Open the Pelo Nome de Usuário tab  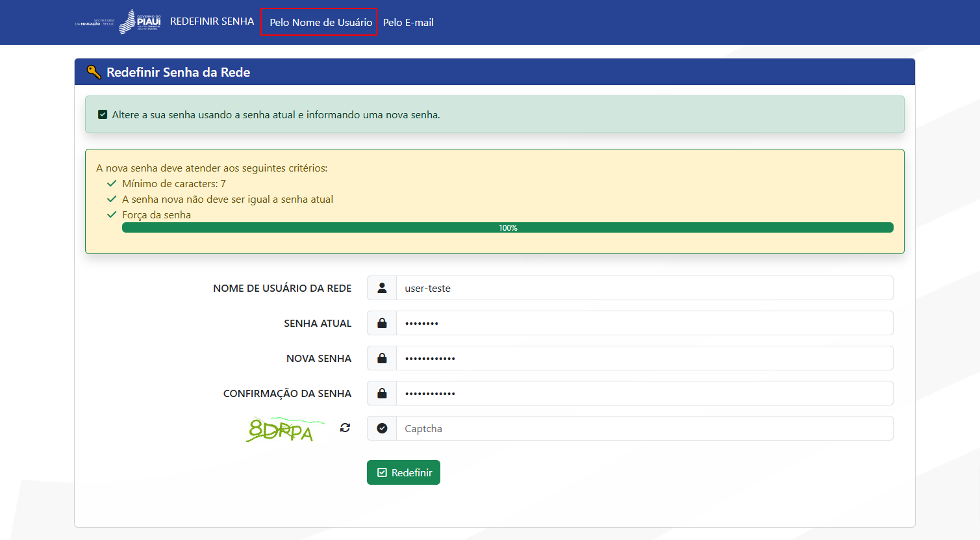320,22
